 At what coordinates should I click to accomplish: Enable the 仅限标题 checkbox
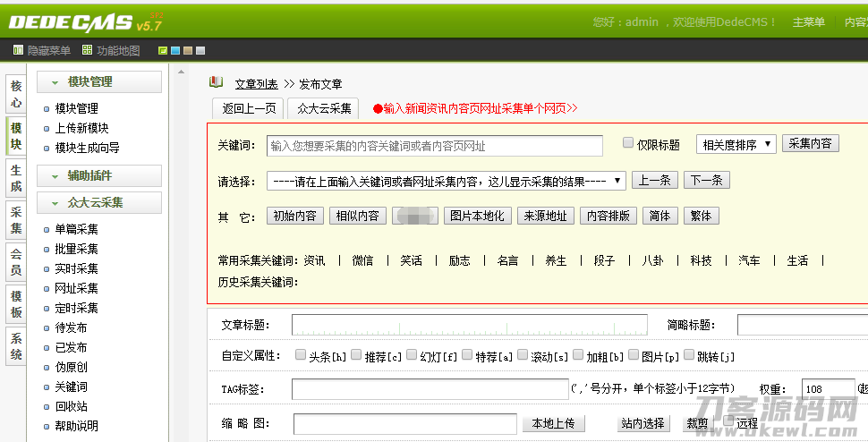tap(628, 143)
